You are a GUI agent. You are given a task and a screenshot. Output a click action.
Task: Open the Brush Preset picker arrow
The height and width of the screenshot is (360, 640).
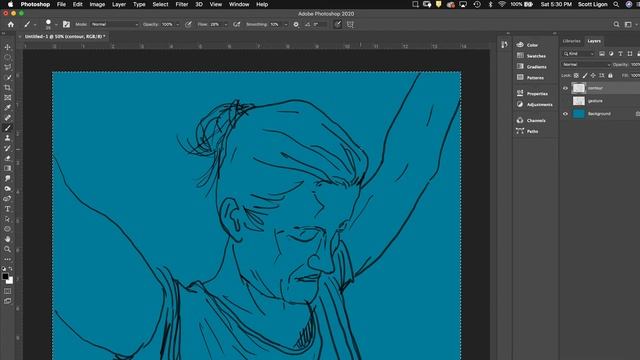(x=56, y=24)
